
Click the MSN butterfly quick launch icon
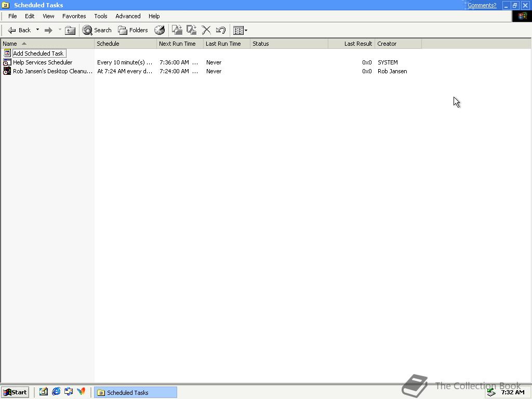coord(81,392)
